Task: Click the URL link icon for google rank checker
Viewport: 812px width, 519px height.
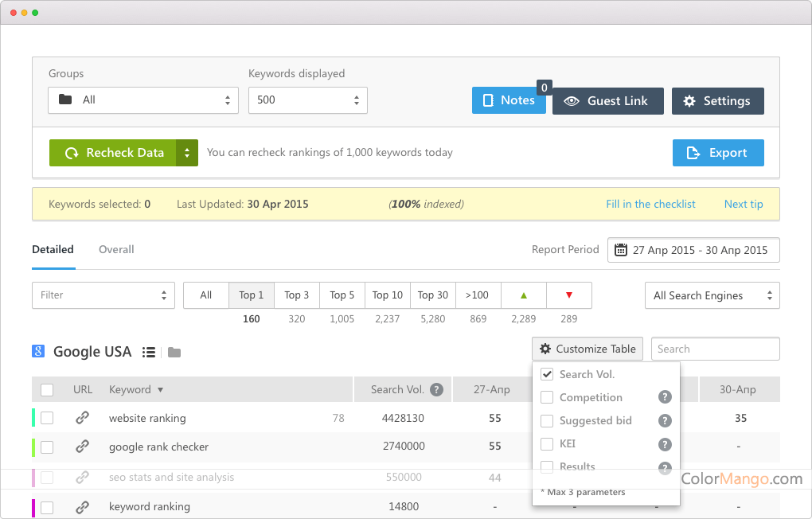Action: 82,447
